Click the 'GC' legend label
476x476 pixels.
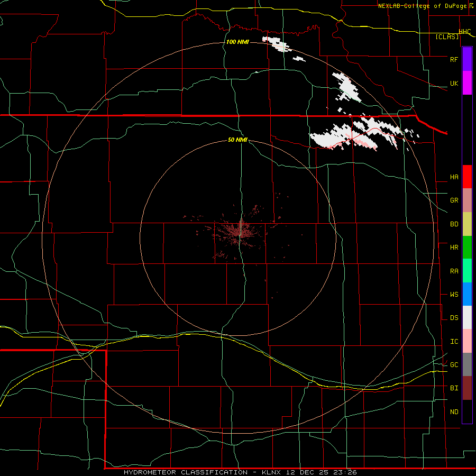point(454,365)
